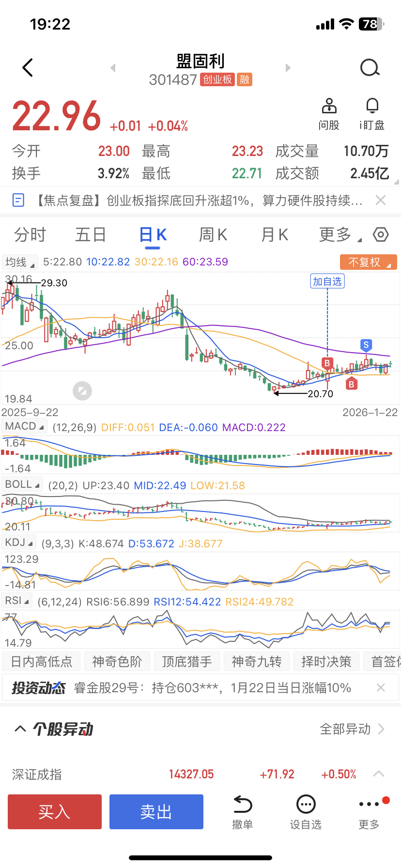Tap the current price 22.96
The image size is (401, 868).
click(x=56, y=116)
